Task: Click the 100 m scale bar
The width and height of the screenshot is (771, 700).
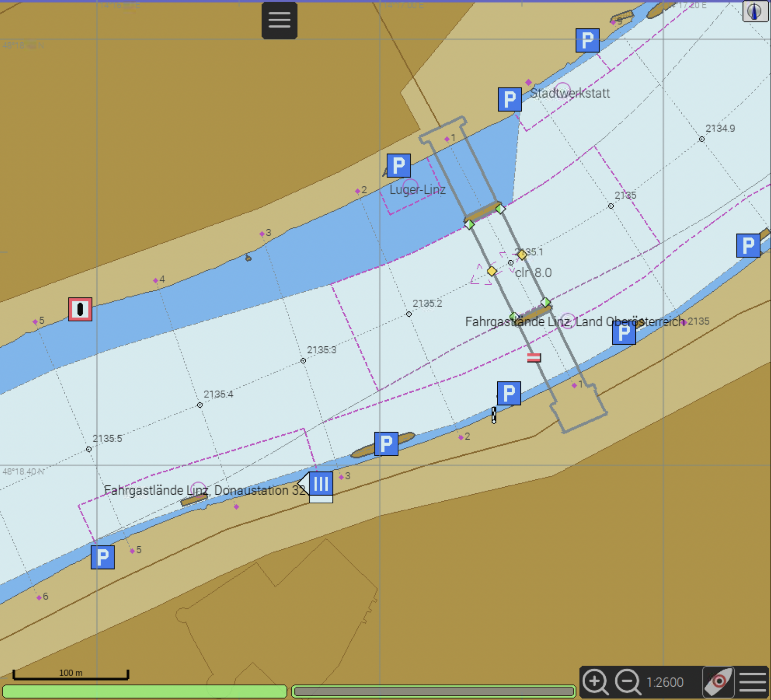Action: 70,674
